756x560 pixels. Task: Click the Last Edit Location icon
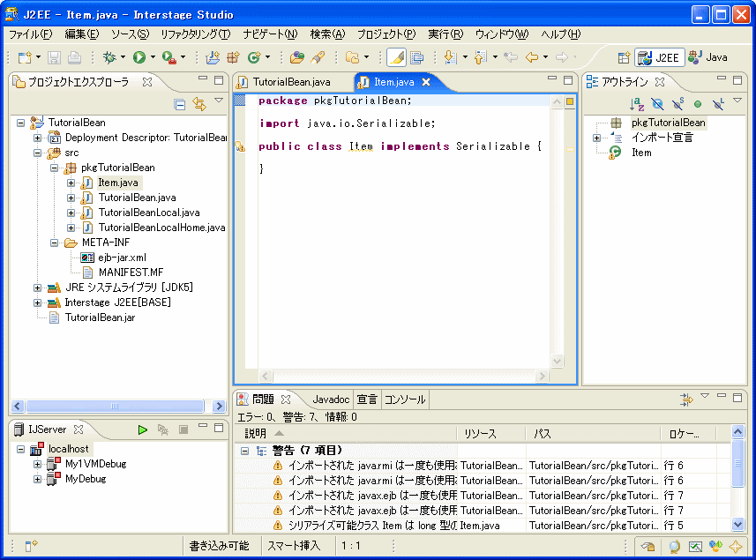point(511,58)
